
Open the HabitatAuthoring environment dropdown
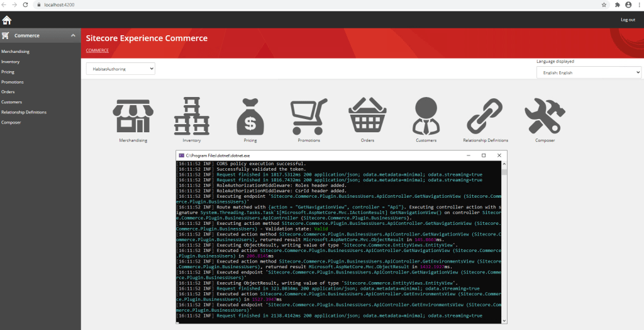120,69
